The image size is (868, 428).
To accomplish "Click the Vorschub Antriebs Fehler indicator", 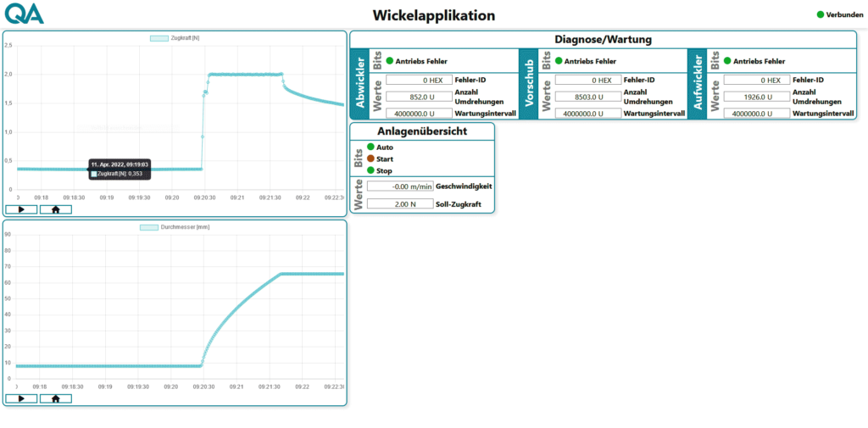I will tap(559, 61).
